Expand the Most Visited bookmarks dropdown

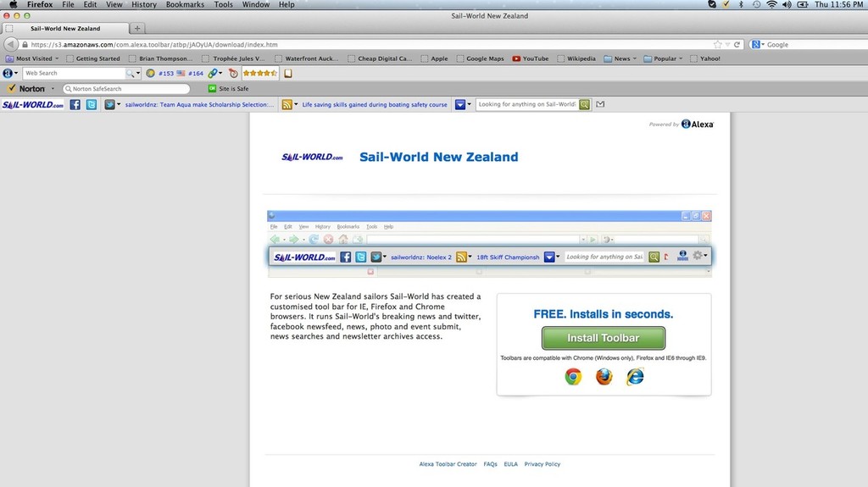coord(57,58)
